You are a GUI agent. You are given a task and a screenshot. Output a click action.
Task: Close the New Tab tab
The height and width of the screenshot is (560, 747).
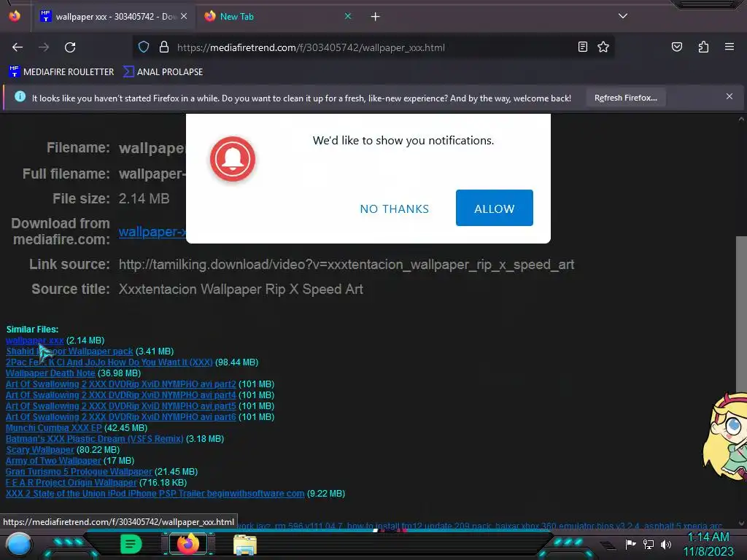pos(348,16)
